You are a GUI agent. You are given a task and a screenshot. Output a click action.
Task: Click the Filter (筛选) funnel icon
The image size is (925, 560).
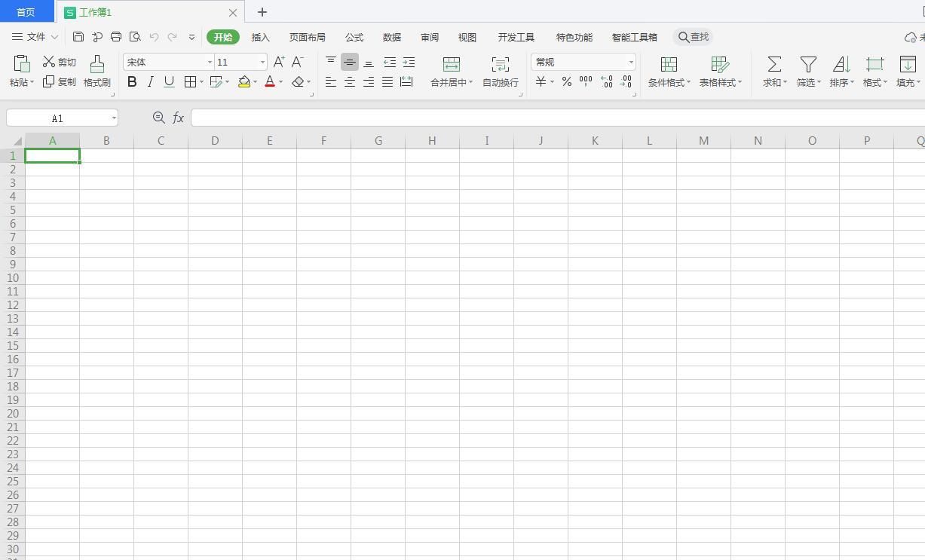[808, 64]
